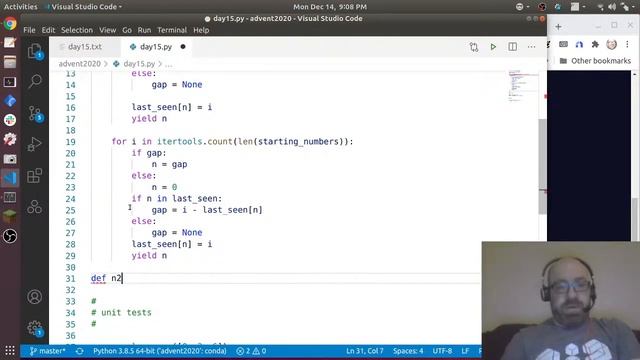Click line 31 with def n2
This screenshot has width=640, height=360.
pos(106,278)
